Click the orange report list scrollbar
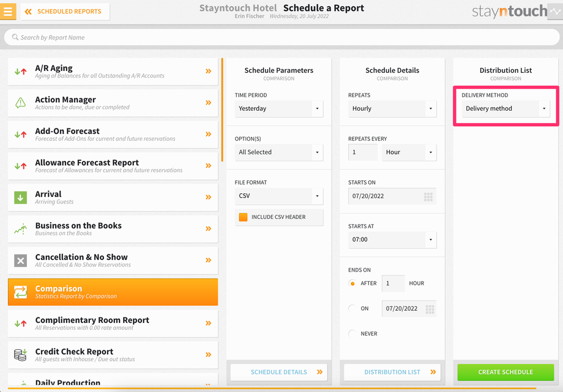This screenshot has width=563, height=392. (x=222, y=110)
